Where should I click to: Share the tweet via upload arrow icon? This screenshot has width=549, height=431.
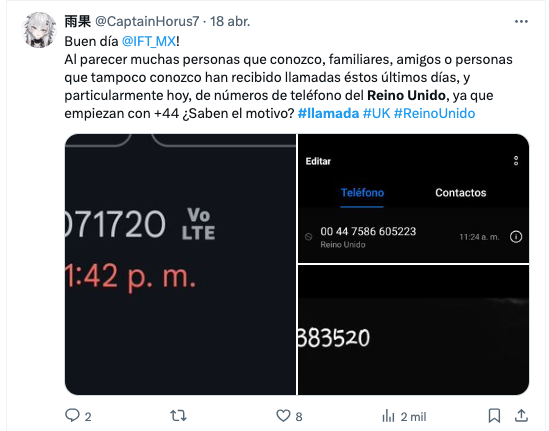[x=521, y=416]
